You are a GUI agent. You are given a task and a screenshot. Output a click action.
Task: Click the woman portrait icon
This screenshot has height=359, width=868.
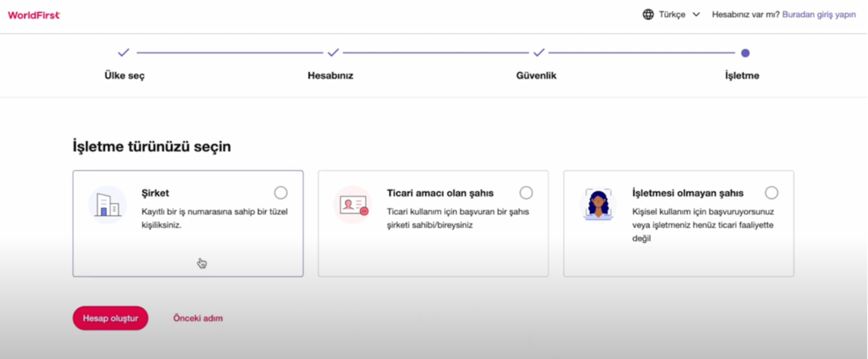point(598,205)
